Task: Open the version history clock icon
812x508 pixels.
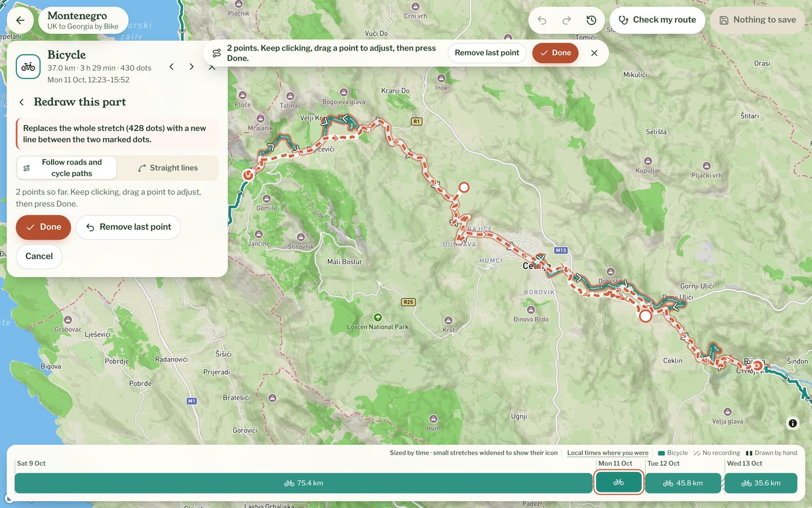Action: point(592,20)
